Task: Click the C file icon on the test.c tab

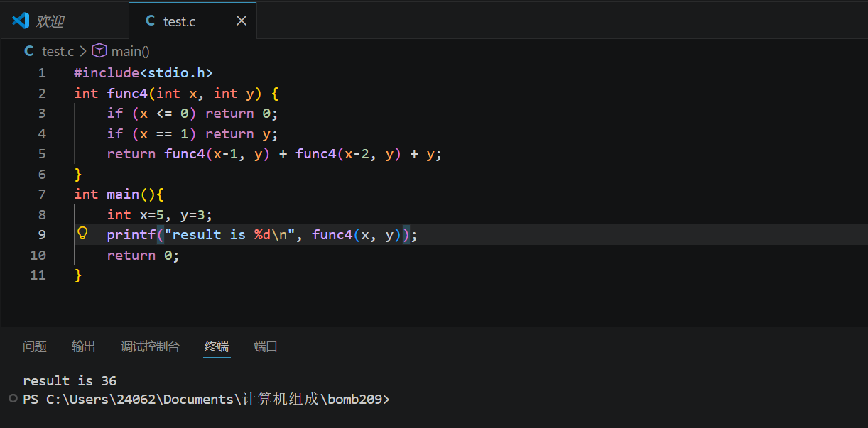Action: pos(150,21)
